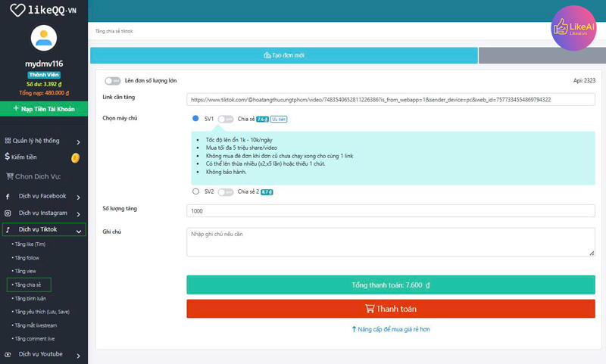
Task: Select the SV1 server radio button
Action: [x=195, y=119]
